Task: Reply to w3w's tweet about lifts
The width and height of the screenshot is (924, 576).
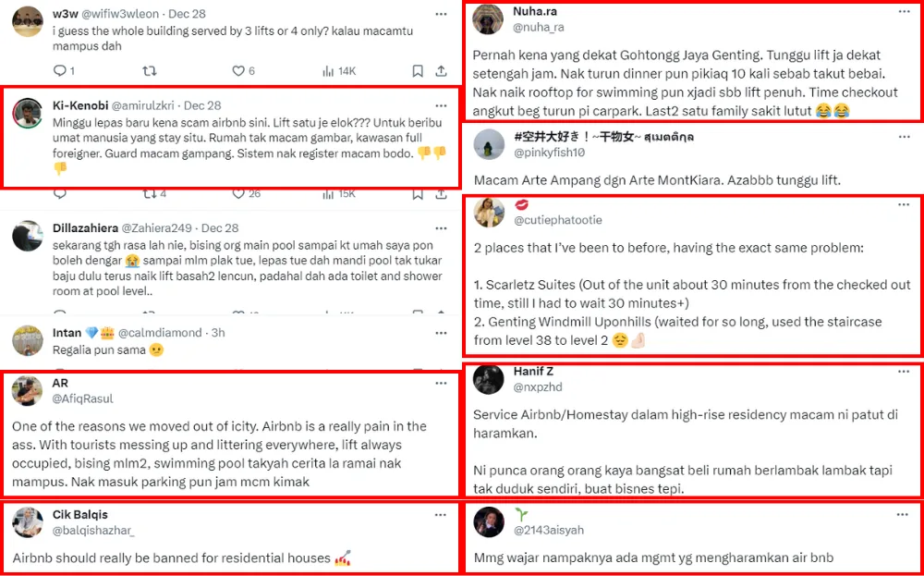Action: point(60,70)
